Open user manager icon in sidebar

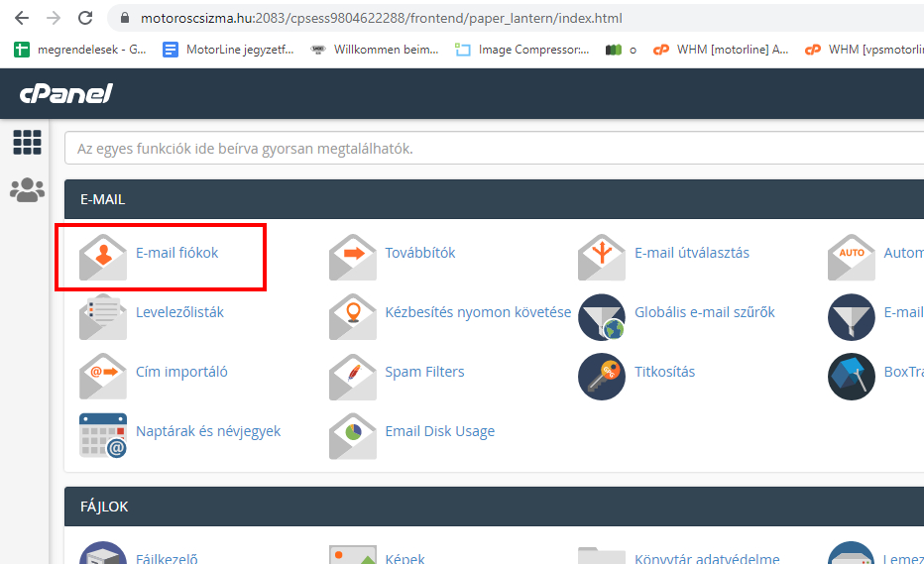pos(27,189)
